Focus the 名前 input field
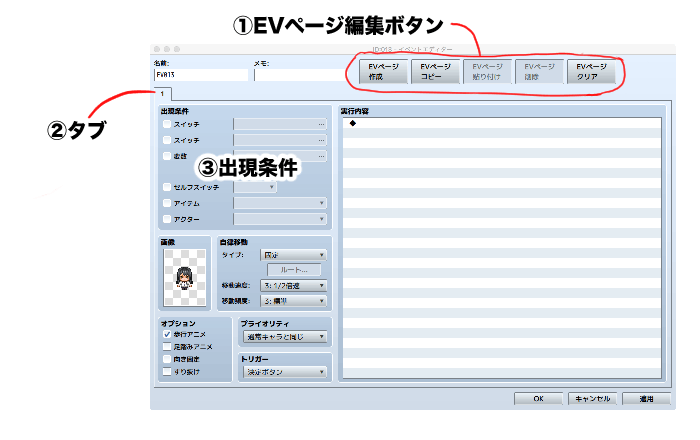The image size is (700, 440). pos(201,75)
